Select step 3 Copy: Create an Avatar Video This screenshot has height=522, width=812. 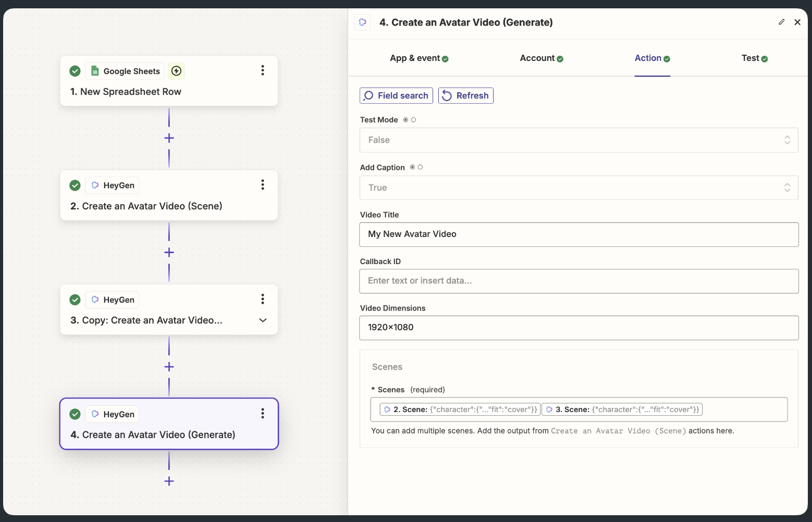click(x=169, y=309)
